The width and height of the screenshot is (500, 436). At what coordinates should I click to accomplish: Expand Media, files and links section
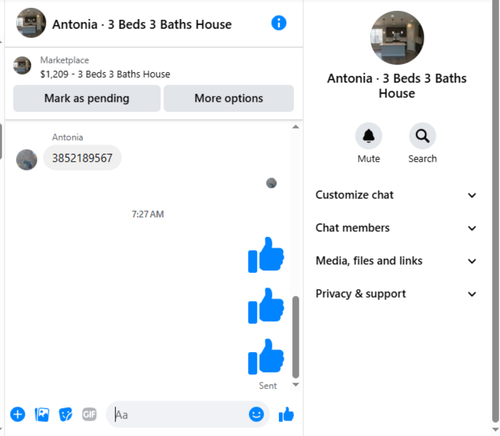pos(396,261)
